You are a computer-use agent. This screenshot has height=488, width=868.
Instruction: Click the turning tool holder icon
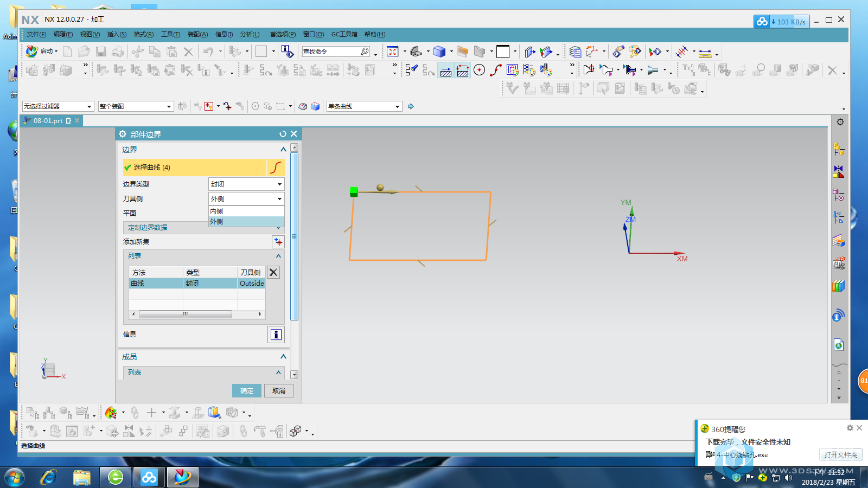coord(653,69)
